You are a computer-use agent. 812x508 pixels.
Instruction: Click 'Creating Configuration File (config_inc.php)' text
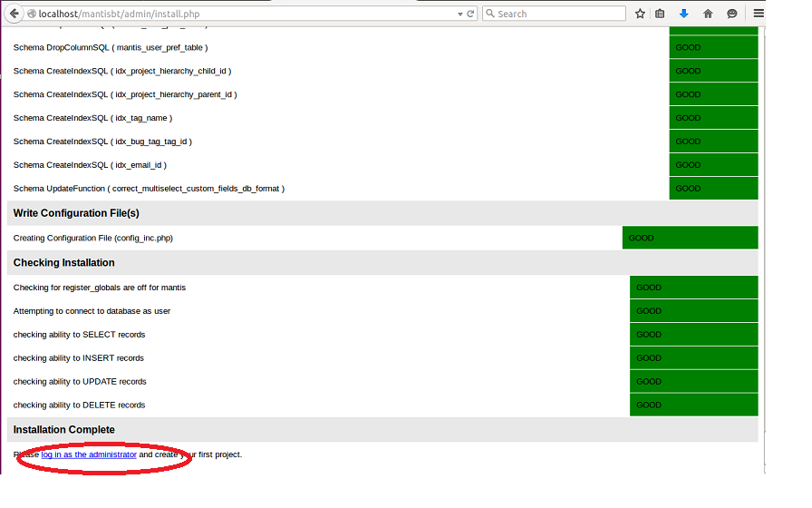(x=93, y=238)
